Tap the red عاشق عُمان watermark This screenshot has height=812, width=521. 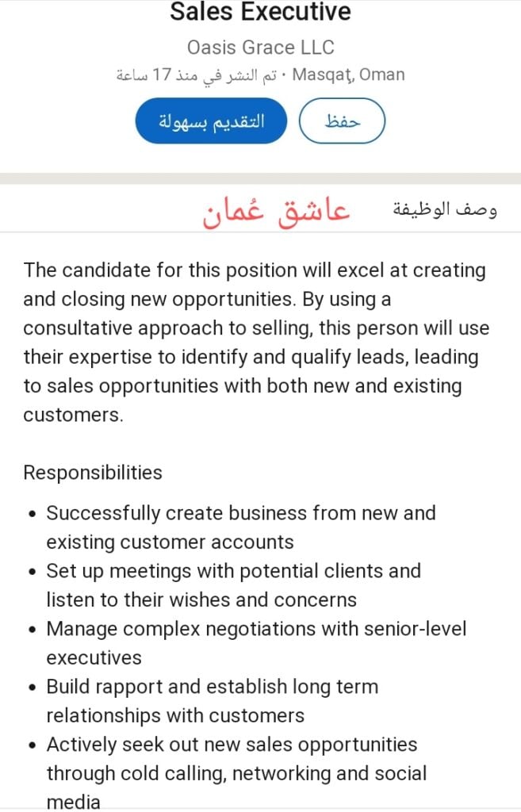pos(277,210)
